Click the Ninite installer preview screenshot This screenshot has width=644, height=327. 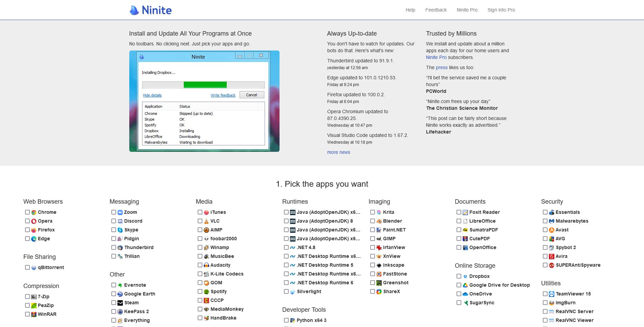tap(204, 101)
